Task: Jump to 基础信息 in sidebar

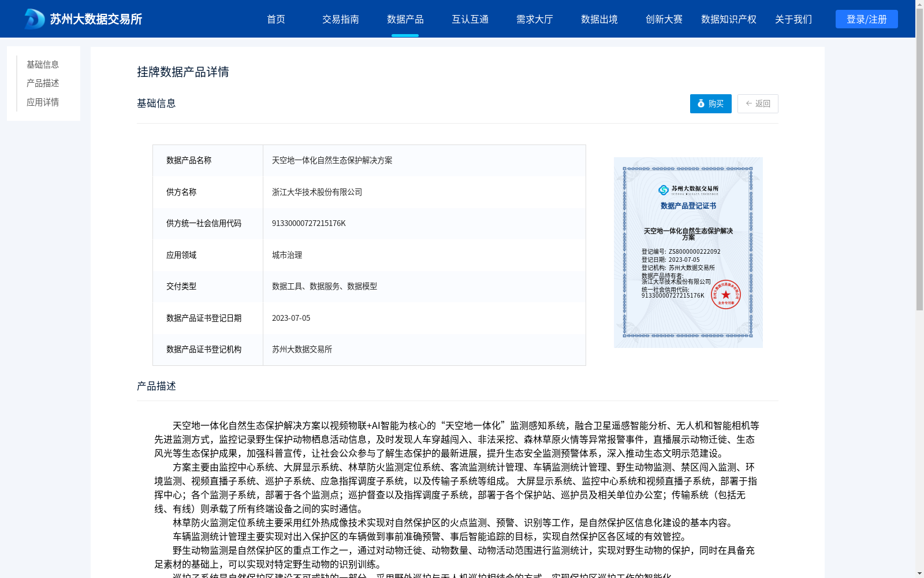Action: coord(43,64)
